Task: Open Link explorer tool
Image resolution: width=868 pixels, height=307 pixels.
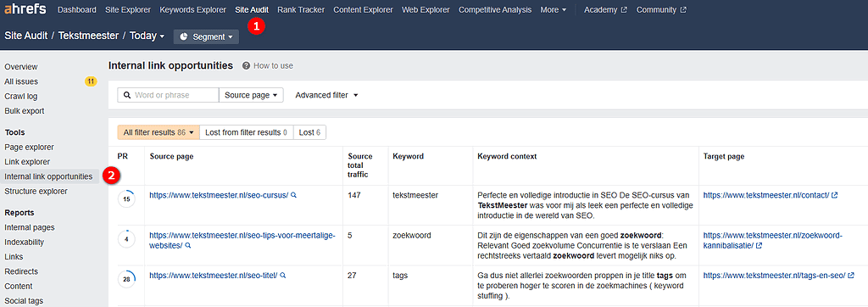Action: (27, 162)
